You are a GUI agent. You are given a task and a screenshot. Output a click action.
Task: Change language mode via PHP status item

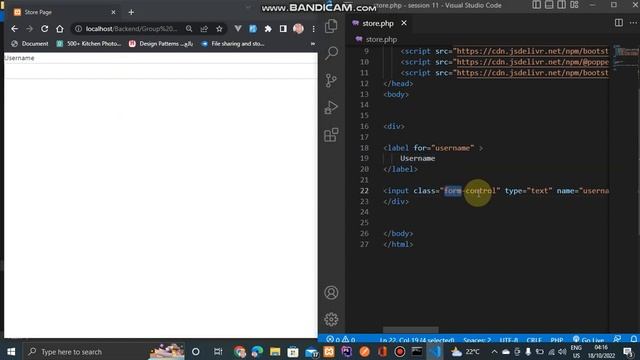557,340
